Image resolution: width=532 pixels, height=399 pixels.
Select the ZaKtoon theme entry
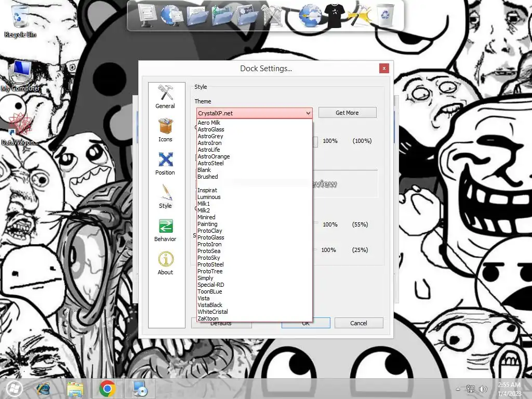254,318
